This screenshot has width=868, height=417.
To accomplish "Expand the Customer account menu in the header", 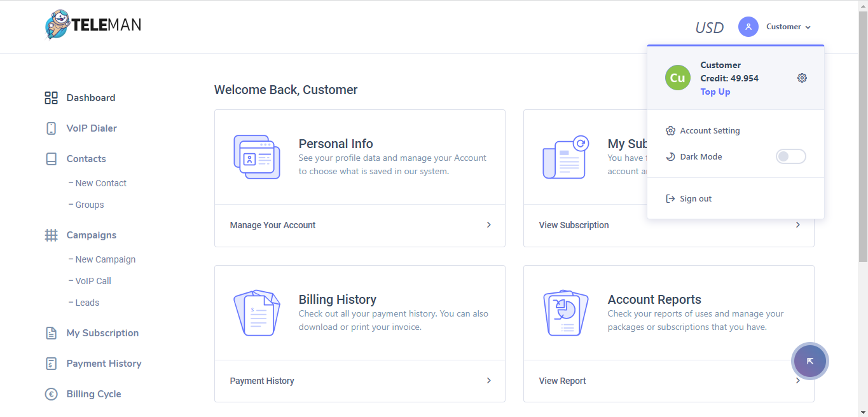I will coord(783,27).
